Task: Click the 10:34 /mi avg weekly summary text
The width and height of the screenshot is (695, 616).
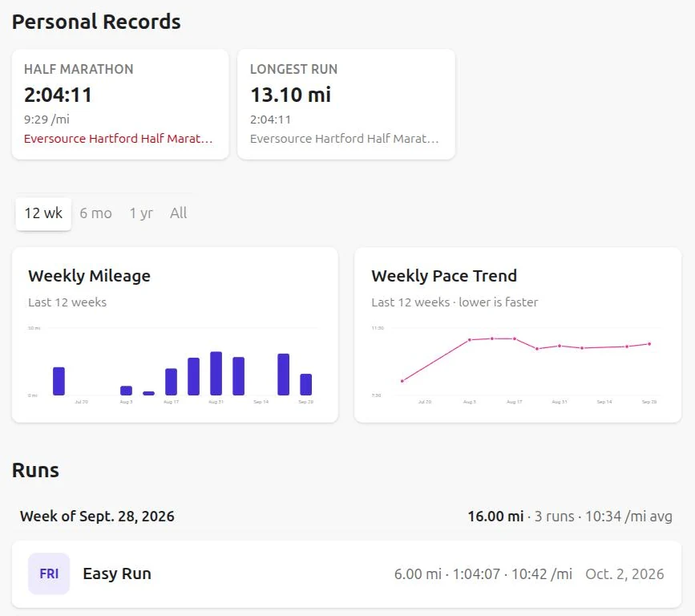Action: click(x=628, y=517)
